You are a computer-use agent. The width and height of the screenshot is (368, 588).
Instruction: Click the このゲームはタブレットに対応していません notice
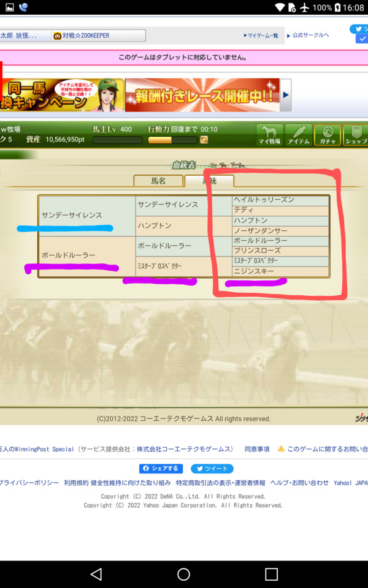[183, 58]
